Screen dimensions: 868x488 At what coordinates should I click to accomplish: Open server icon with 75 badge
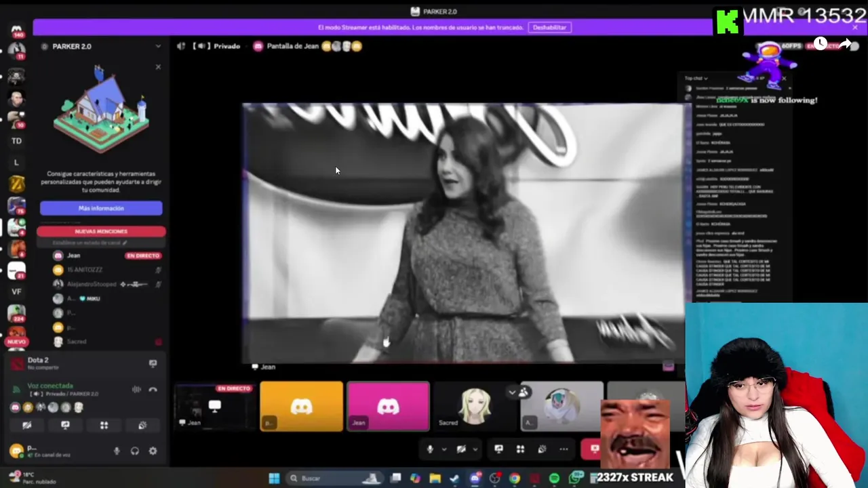click(x=16, y=206)
